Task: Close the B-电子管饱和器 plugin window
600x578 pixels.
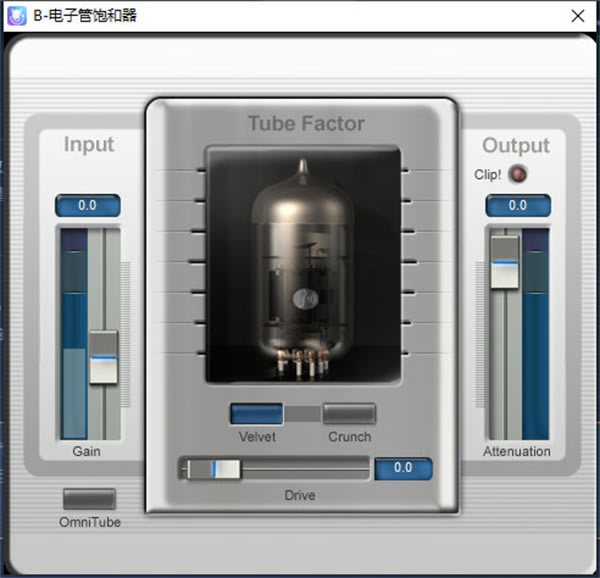Action: (577, 16)
